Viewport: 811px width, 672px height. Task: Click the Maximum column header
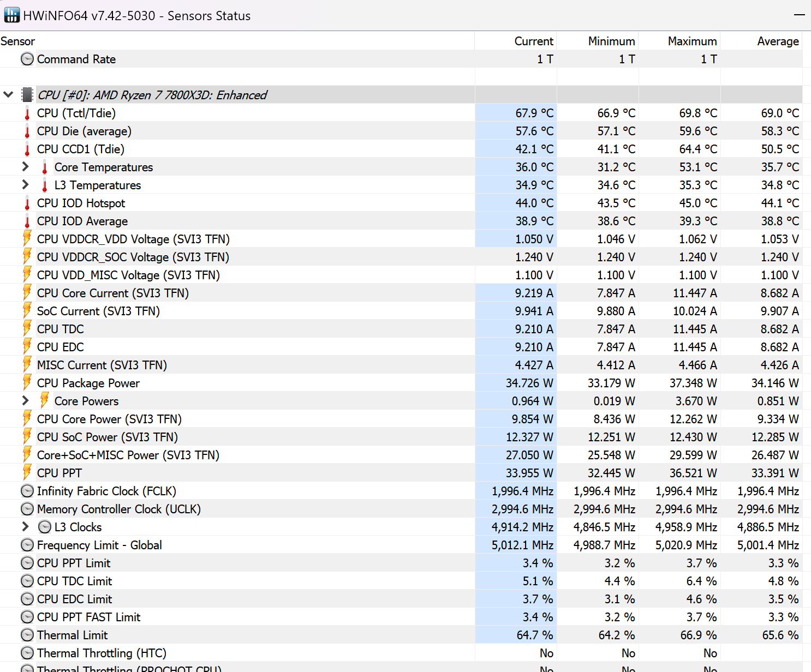tap(691, 41)
